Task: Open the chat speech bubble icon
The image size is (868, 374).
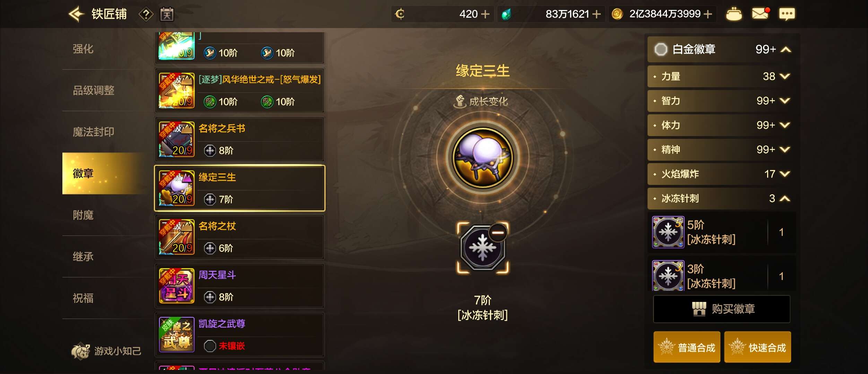Action: point(787,14)
